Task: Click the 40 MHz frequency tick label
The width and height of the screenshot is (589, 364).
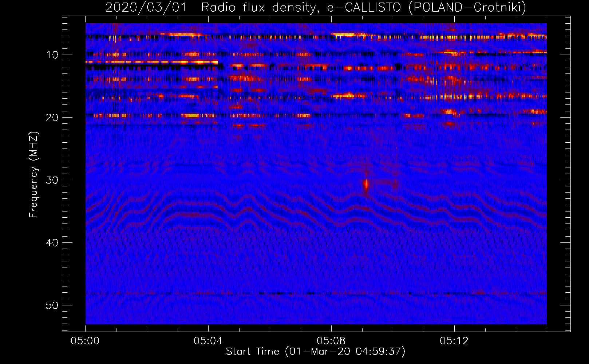Action: (52, 243)
